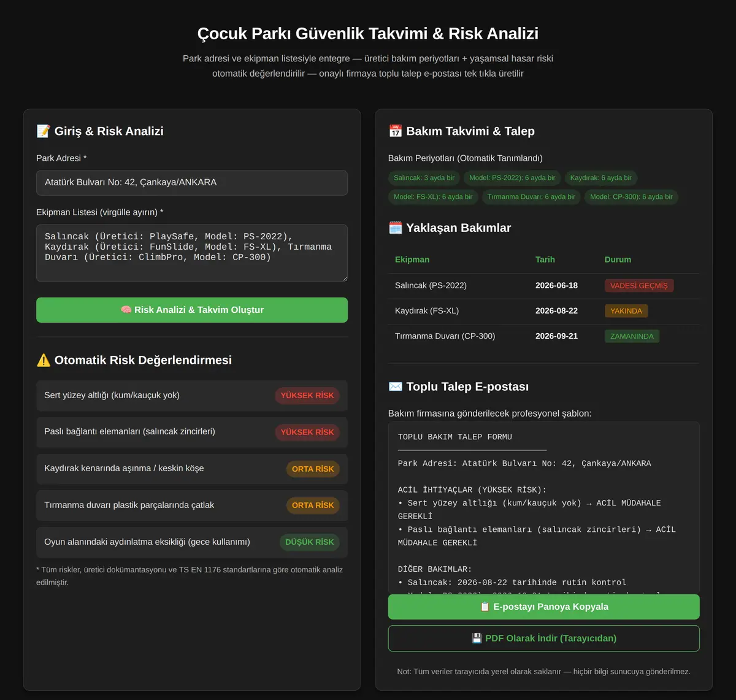The image size is (736, 700).
Task: Click the page title Çocuk Parkı Güvenlik Takvimi
Action: click(368, 33)
